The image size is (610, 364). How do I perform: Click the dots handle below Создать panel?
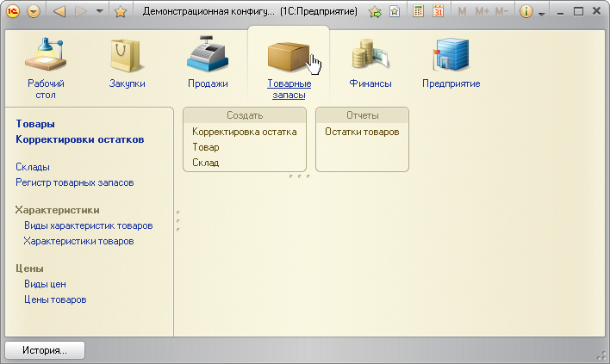pyautogui.click(x=300, y=176)
